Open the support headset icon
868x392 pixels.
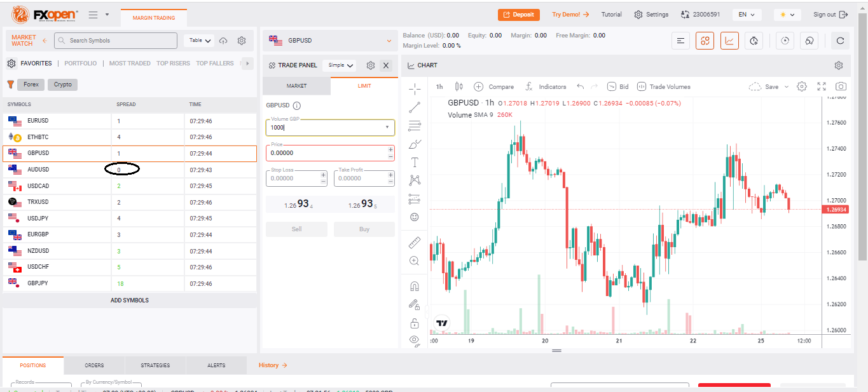[809, 41]
